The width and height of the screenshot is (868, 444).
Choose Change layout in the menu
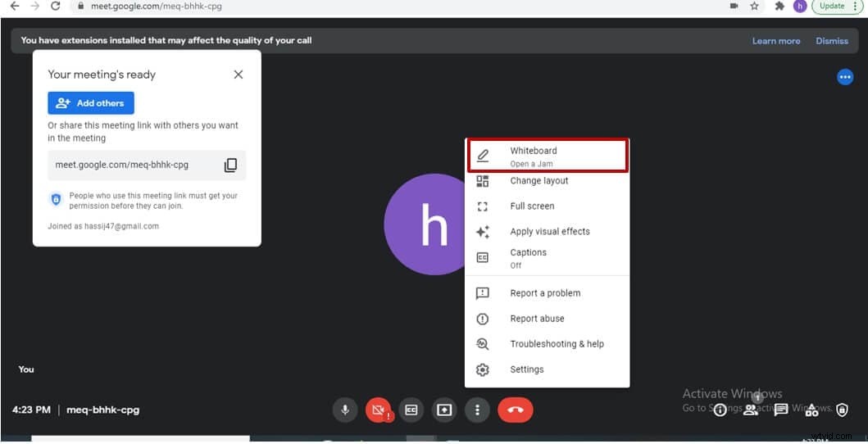[x=548, y=181]
